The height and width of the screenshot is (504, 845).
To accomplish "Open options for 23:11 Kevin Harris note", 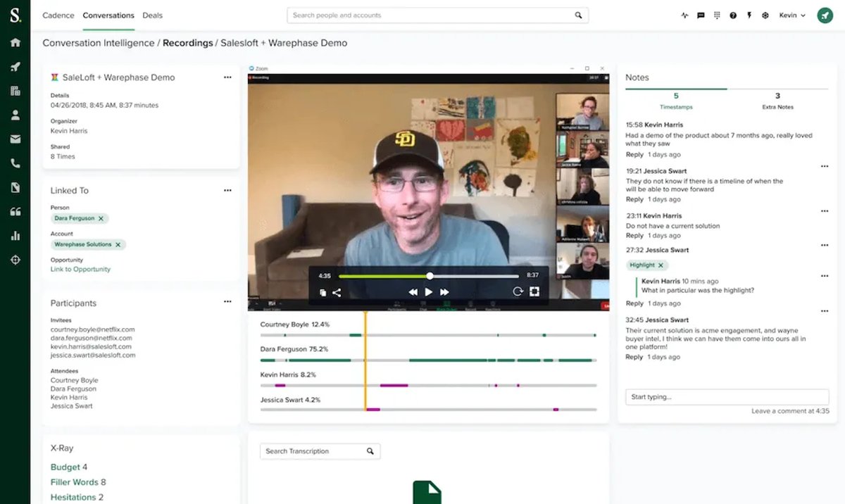I will click(824, 211).
